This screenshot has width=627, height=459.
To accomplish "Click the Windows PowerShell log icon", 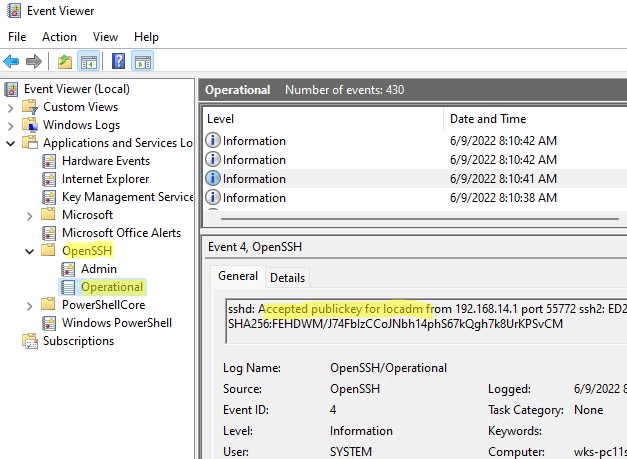I will pos(49,323).
